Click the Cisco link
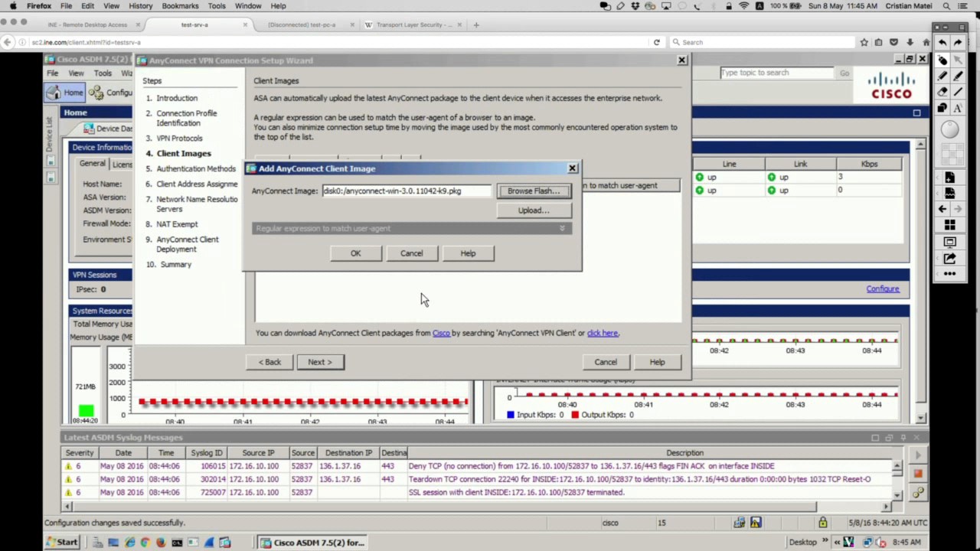This screenshot has height=551, width=980. point(441,333)
